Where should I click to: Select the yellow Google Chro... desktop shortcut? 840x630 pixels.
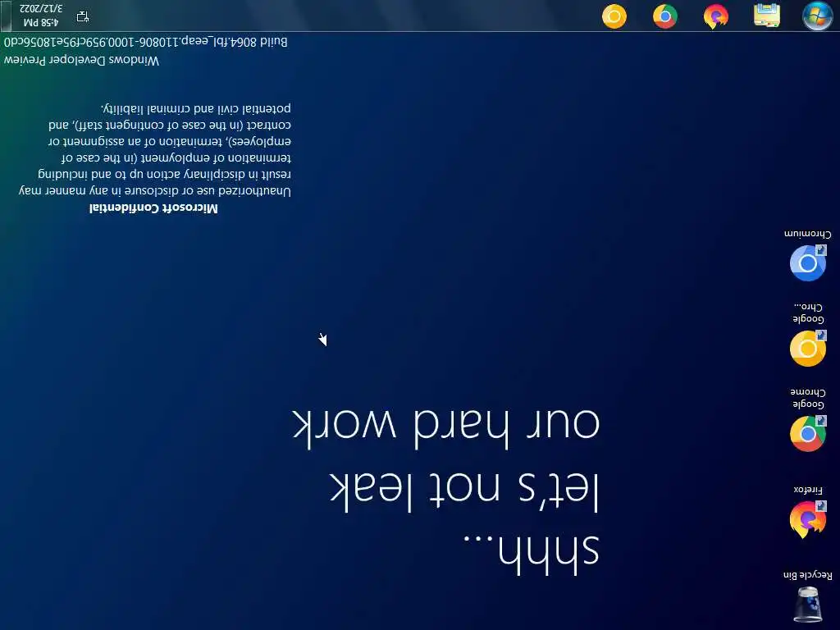click(x=808, y=335)
